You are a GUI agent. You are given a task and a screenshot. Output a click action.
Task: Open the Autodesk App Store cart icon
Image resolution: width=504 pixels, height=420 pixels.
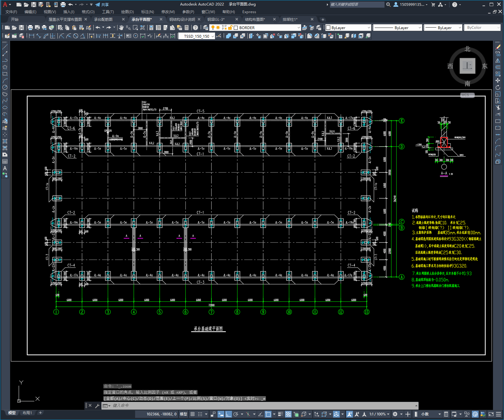coord(433,5)
